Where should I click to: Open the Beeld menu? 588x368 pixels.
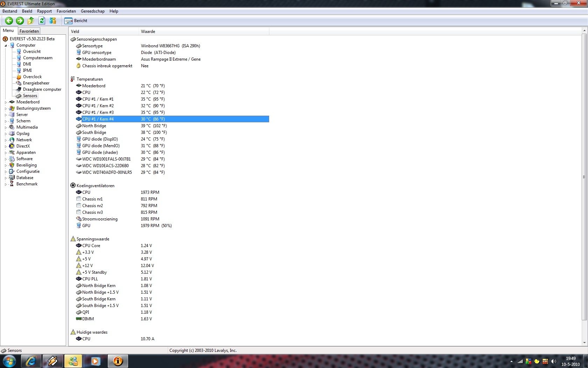coord(27,11)
